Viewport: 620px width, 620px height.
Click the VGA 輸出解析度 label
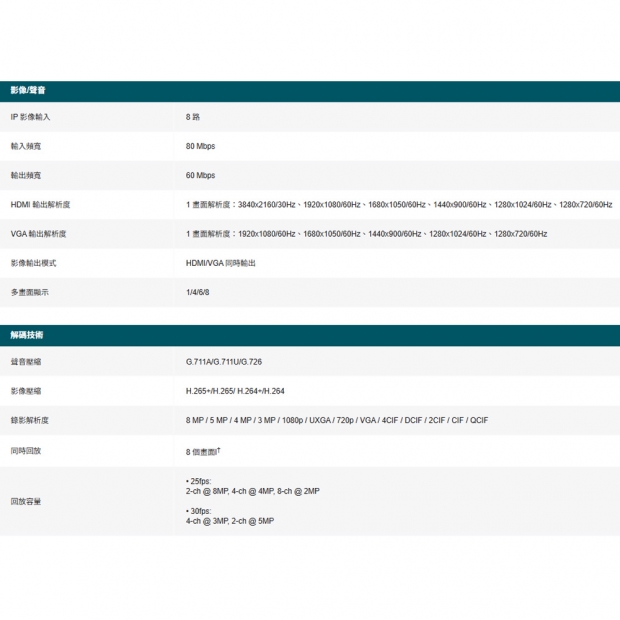pos(38,234)
